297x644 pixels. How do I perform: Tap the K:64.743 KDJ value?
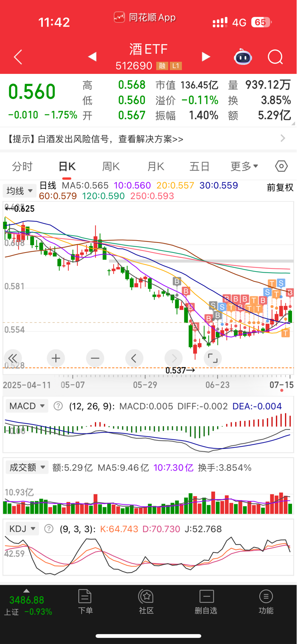(119, 529)
